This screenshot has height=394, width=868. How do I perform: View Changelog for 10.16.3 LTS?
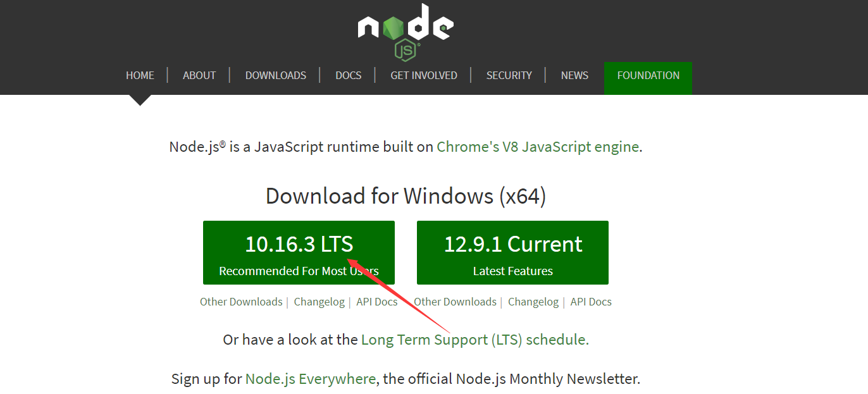point(319,302)
